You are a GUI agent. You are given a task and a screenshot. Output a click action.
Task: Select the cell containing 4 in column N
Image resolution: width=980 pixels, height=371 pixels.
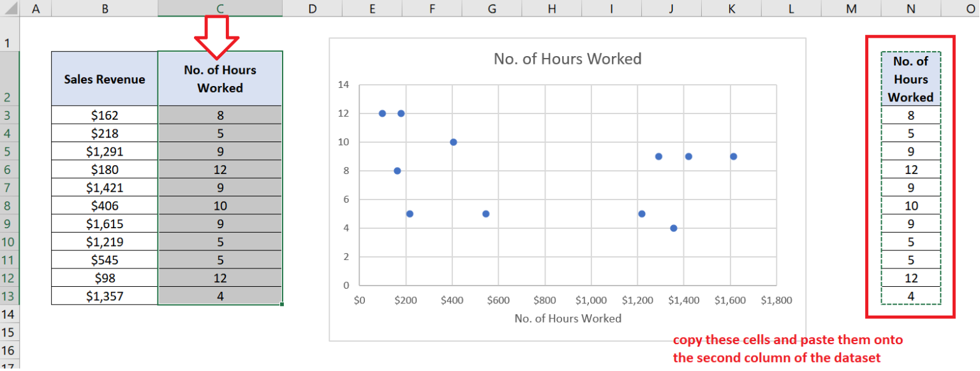910,296
